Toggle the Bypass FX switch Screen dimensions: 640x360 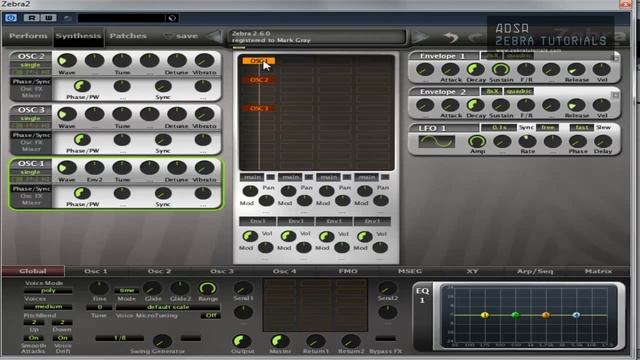click(x=385, y=338)
